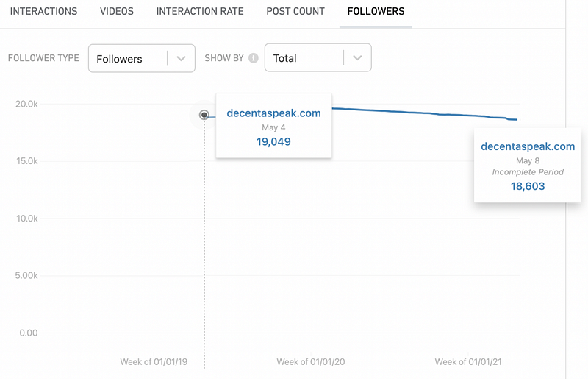Click the chevron arrow in Total dropdown

(x=357, y=58)
